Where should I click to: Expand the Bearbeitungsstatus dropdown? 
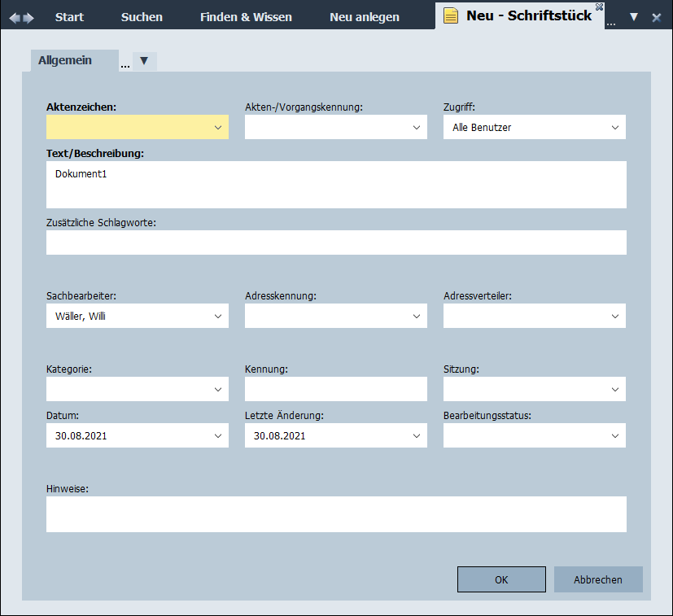615,436
